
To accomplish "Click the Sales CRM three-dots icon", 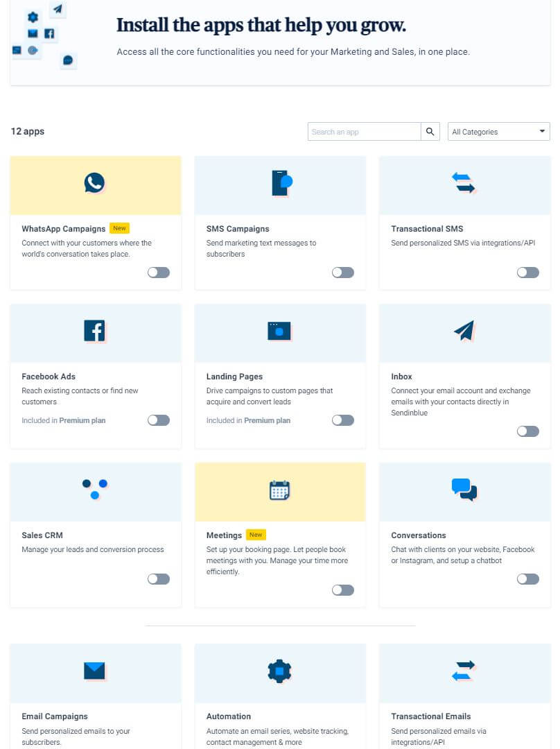I will 95,489.
